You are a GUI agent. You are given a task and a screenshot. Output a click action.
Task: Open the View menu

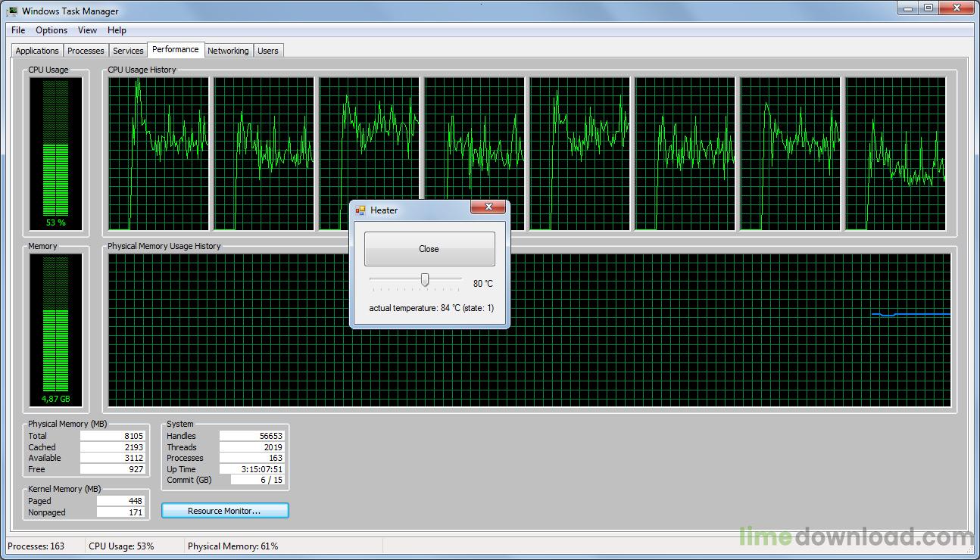87,30
